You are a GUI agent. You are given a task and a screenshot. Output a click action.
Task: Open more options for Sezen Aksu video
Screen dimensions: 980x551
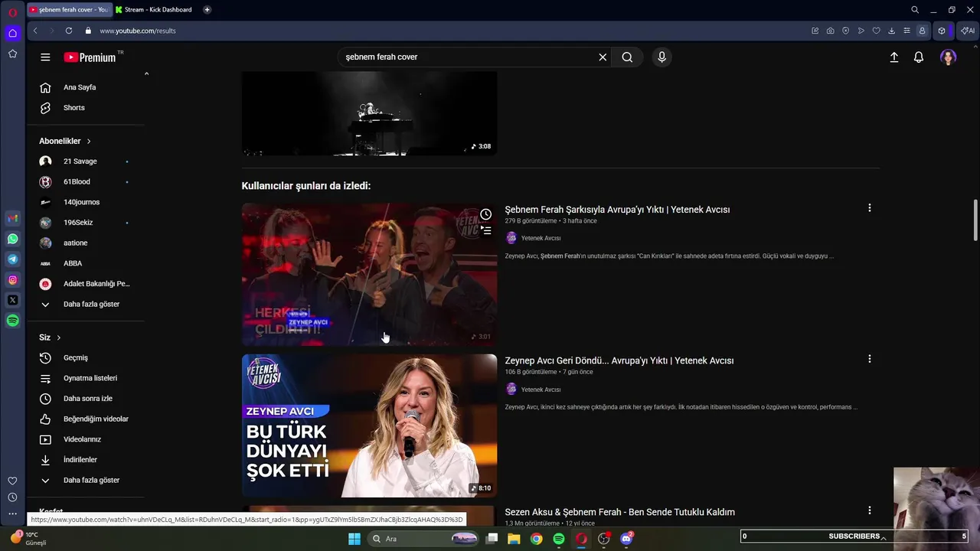pos(869,510)
